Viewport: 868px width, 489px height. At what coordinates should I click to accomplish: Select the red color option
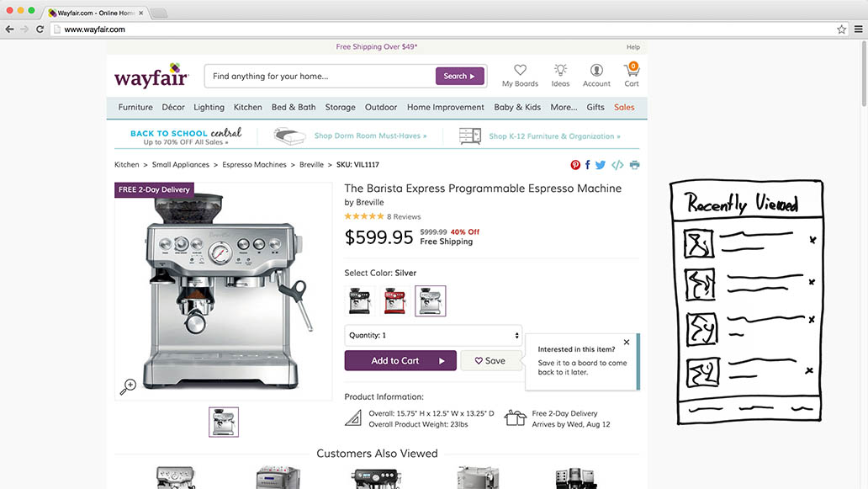pyautogui.click(x=394, y=300)
